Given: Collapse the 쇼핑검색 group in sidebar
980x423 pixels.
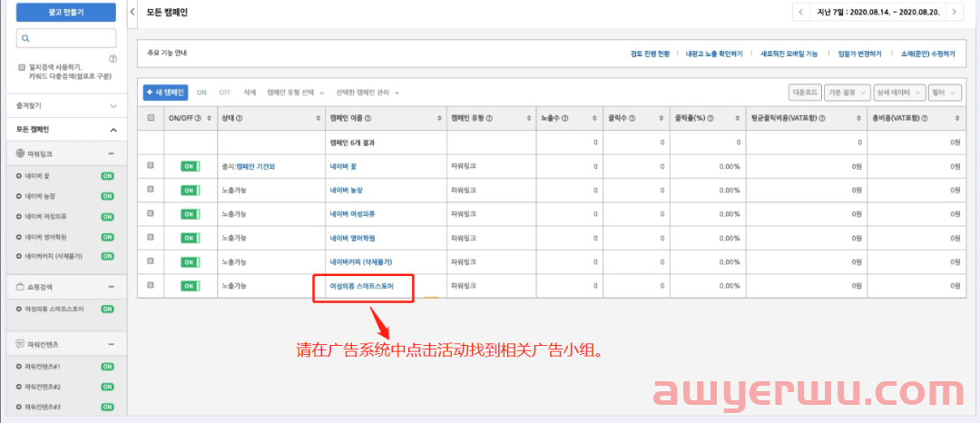Looking at the screenshot, I should point(111,287).
